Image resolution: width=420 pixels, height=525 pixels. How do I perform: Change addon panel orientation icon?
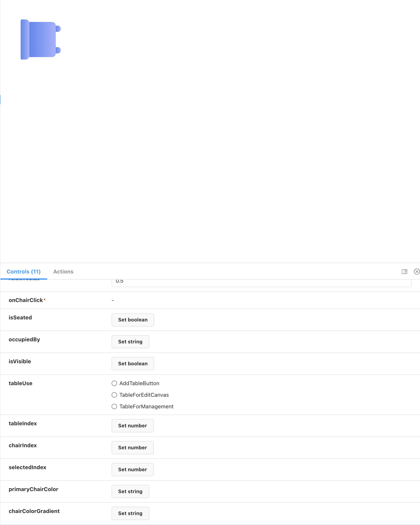pyautogui.click(x=404, y=272)
